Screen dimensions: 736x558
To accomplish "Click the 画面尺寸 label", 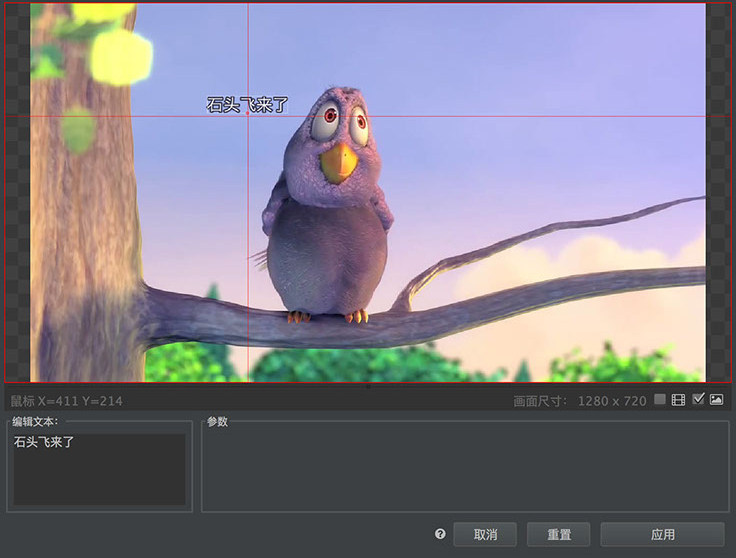I will tap(539, 401).
